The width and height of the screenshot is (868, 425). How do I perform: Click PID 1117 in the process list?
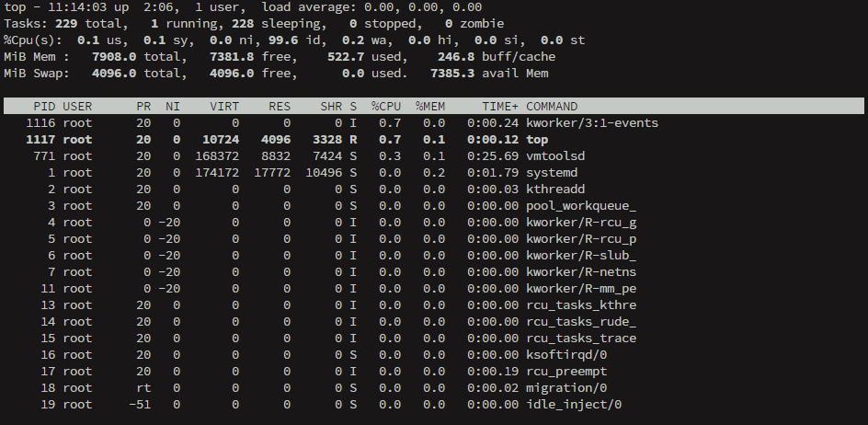coord(41,140)
